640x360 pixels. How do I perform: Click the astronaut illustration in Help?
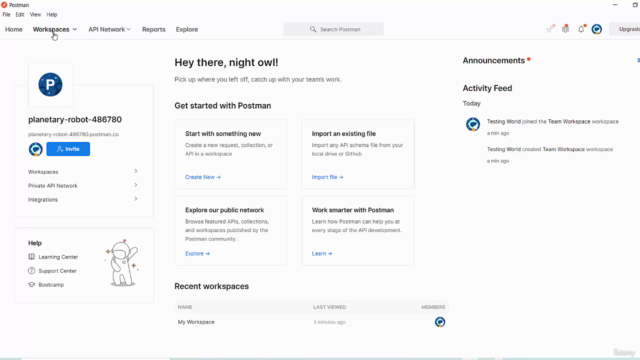[x=122, y=263]
